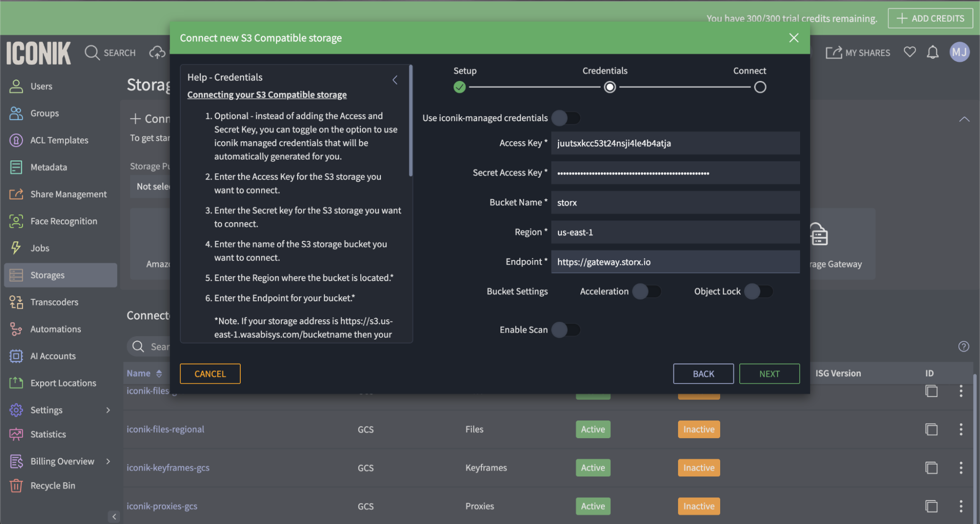This screenshot has width=980, height=524.
Task: Click the Secret Access Key field
Action: pyautogui.click(x=675, y=173)
